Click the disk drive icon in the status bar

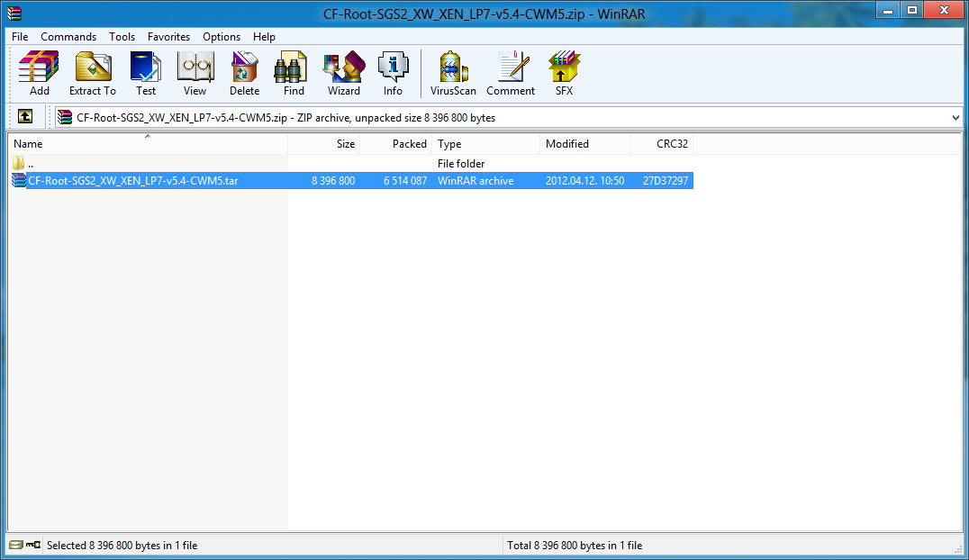16,545
